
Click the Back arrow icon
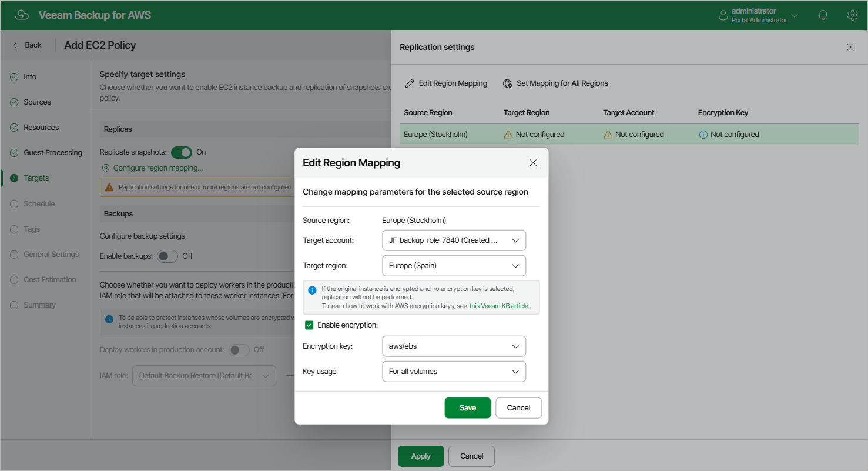15,45
